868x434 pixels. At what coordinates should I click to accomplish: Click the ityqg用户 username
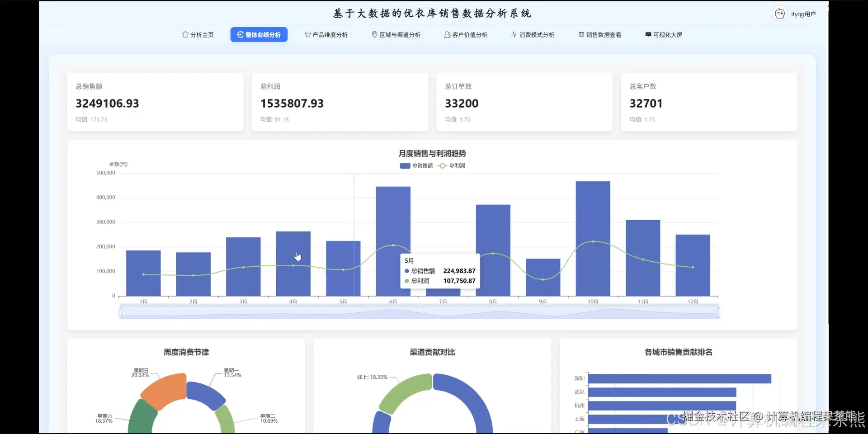click(x=803, y=14)
